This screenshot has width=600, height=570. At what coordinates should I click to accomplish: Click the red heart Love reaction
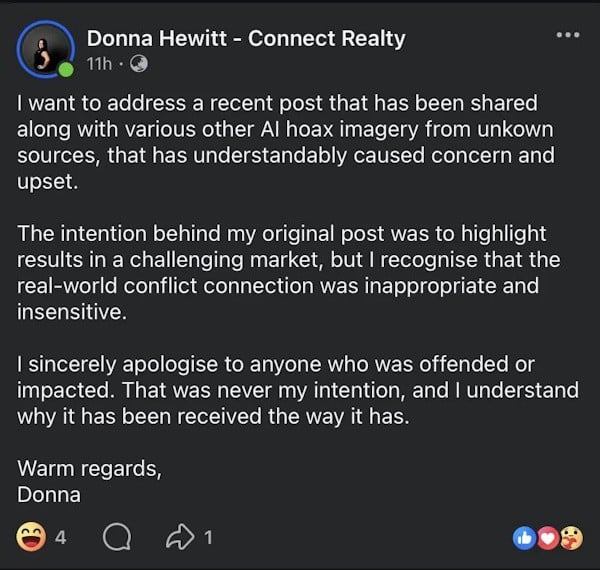click(548, 538)
